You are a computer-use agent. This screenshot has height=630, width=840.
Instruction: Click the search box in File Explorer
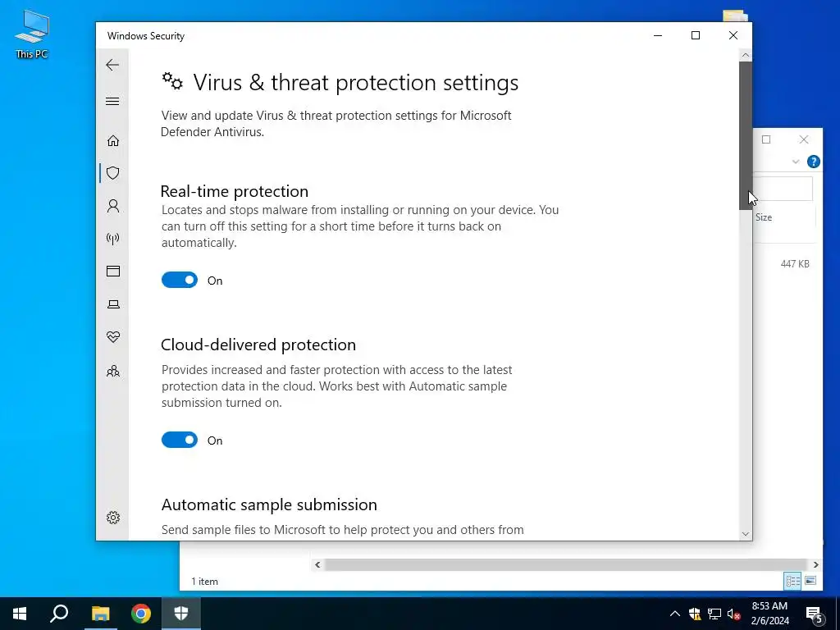click(783, 189)
